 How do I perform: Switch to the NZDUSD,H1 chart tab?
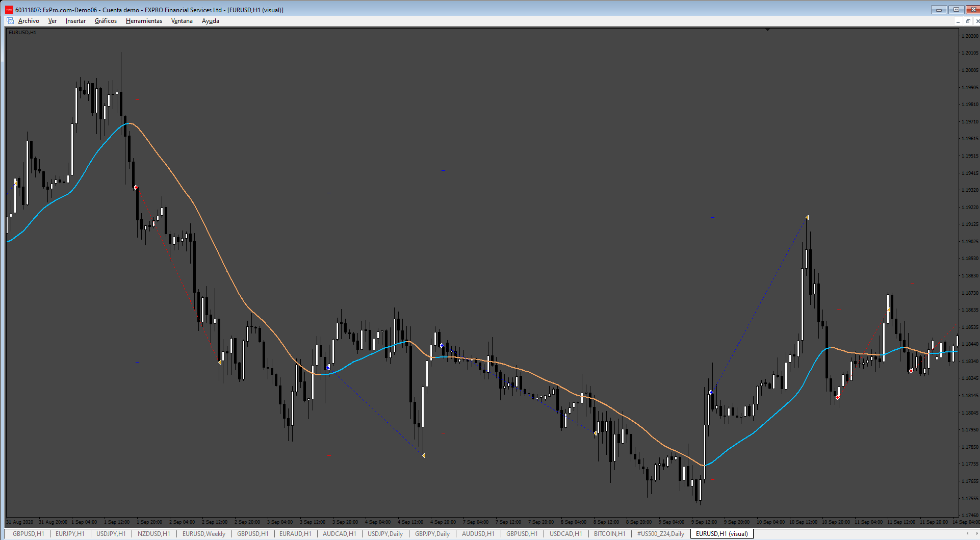154,534
